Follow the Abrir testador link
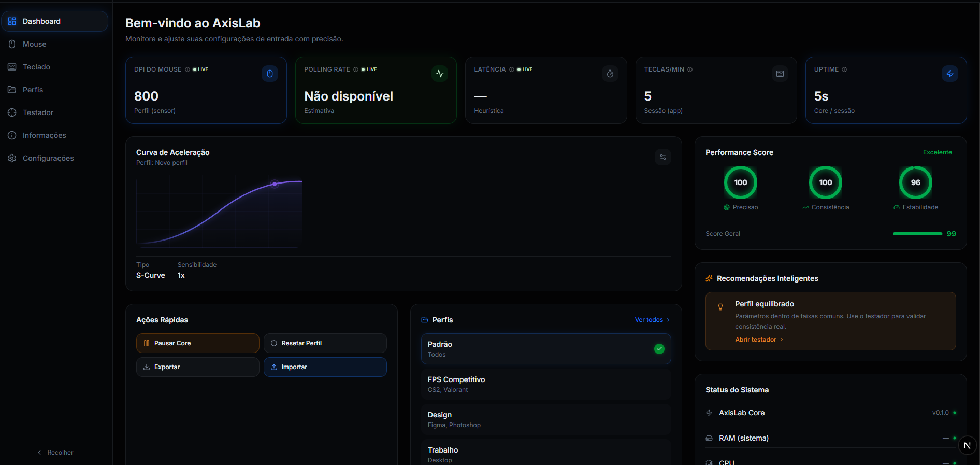Screen dimensions: 980x465 pos(759,340)
